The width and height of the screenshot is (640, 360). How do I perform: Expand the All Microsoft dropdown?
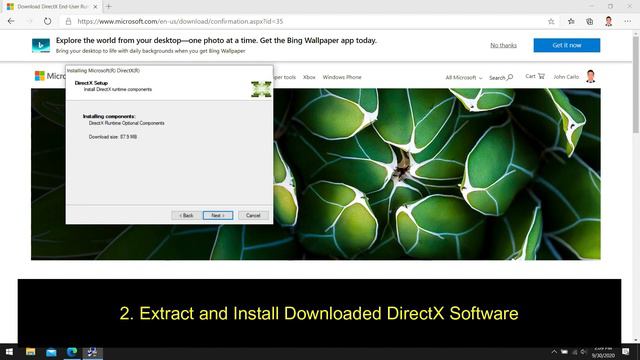[x=464, y=78]
